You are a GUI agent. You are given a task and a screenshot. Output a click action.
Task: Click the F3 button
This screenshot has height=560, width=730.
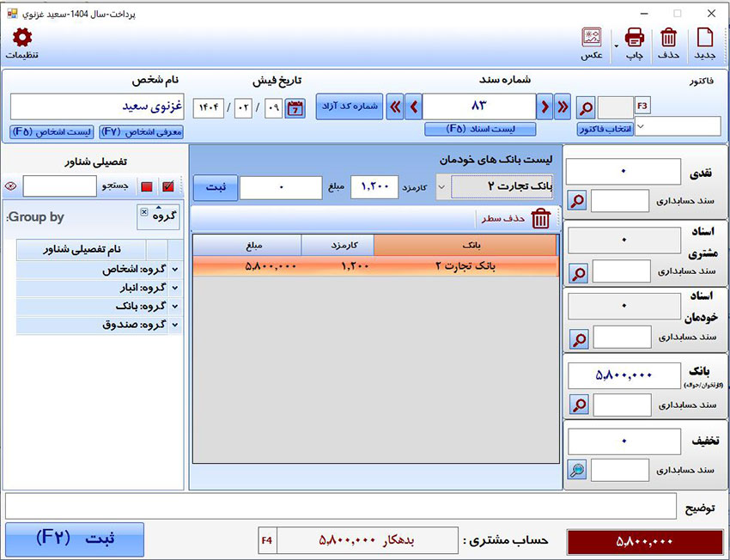pyautogui.click(x=642, y=107)
